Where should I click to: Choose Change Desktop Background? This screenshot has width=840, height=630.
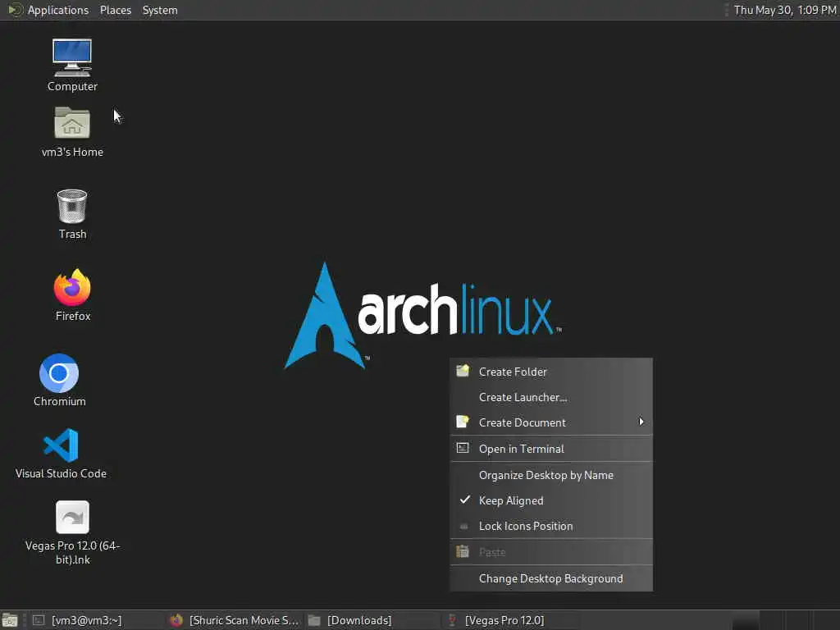(x=551, y=578)
